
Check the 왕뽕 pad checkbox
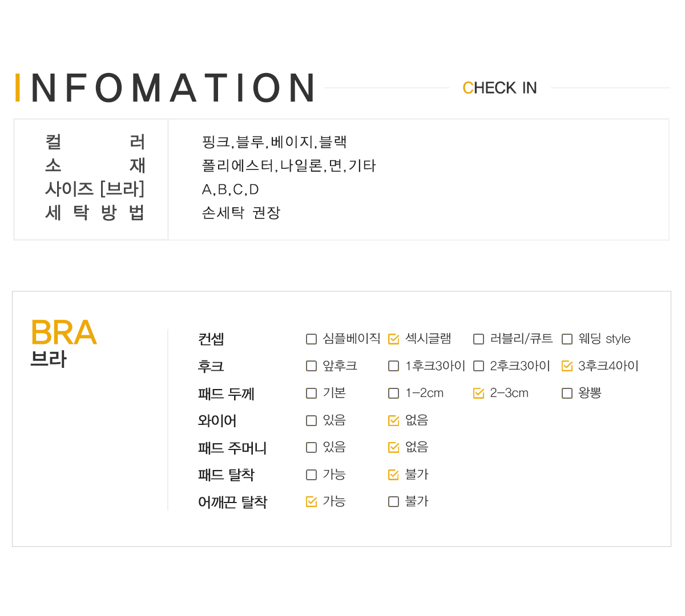click(x=567, y=394)
